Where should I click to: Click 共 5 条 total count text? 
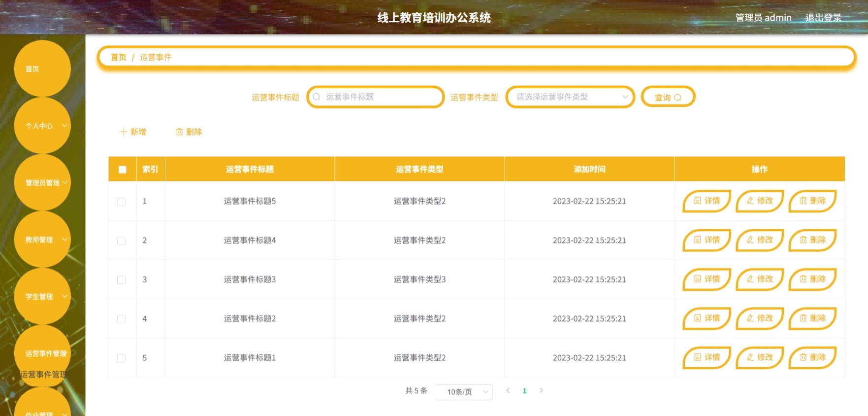point(416,391)
